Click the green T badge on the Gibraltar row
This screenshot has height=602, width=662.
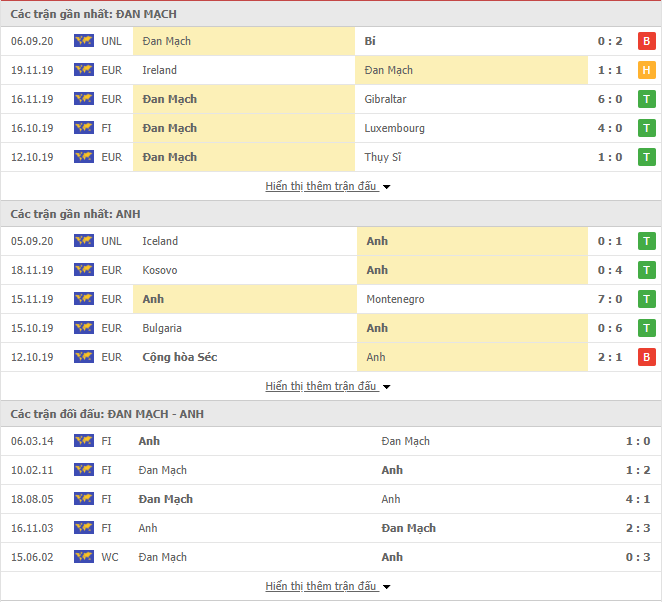click(x=647, y=99)
